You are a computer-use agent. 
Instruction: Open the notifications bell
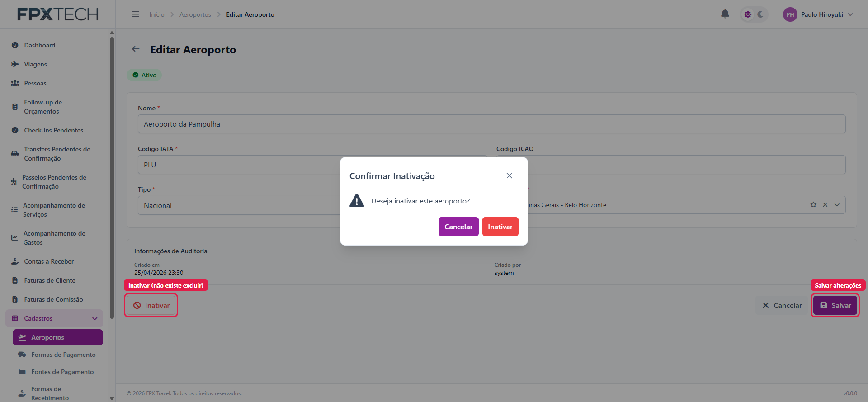point(725,14)
